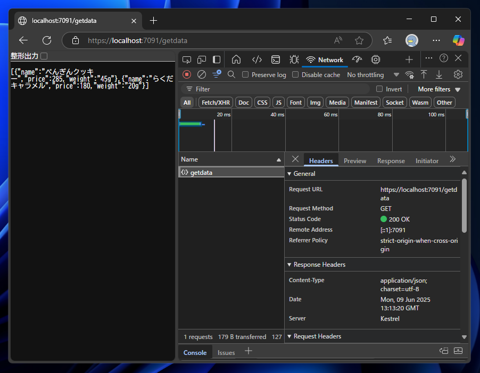Select the getdata request row

click(x=231, y=172)
